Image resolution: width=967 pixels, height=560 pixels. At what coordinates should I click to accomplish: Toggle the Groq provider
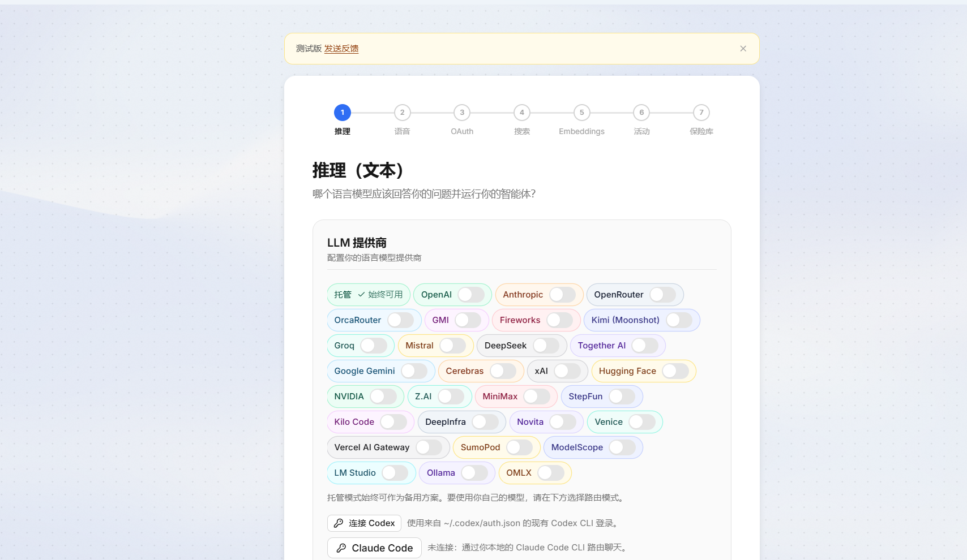coord(374,346)
